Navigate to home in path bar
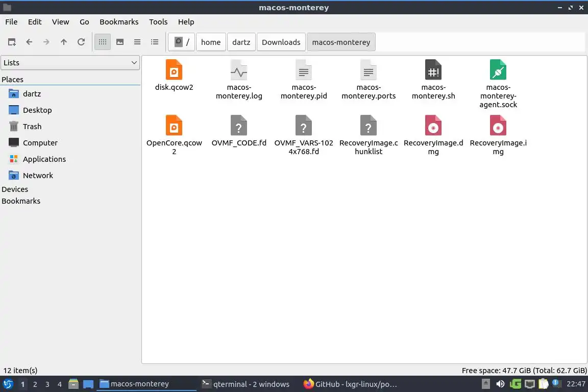 (211, 42)
